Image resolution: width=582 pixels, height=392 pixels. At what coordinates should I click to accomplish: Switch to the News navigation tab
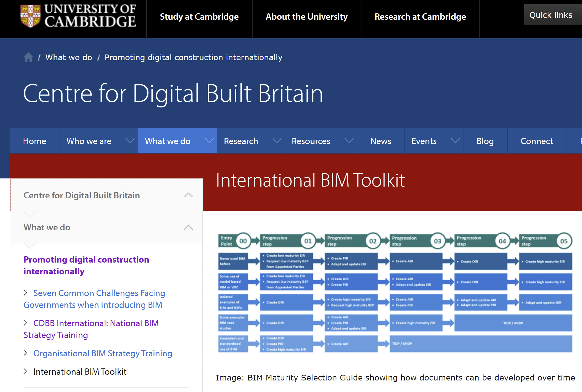coord(381,141)
